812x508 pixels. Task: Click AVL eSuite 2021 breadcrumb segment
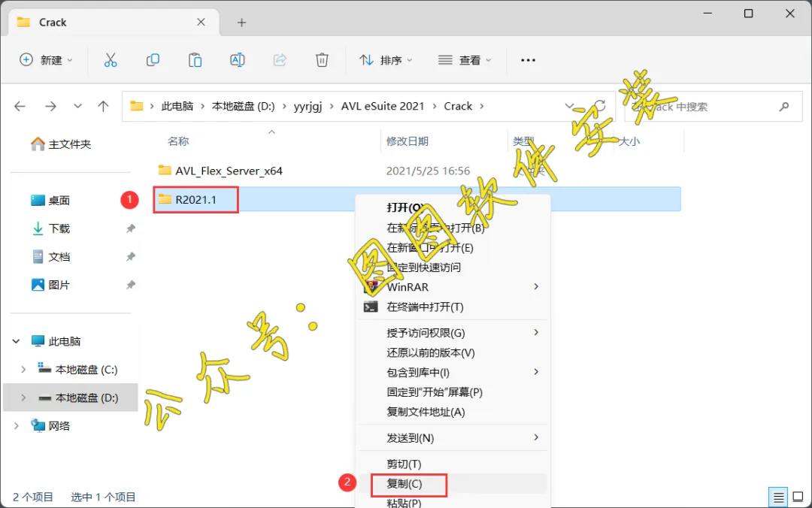(x=383, y=106)
